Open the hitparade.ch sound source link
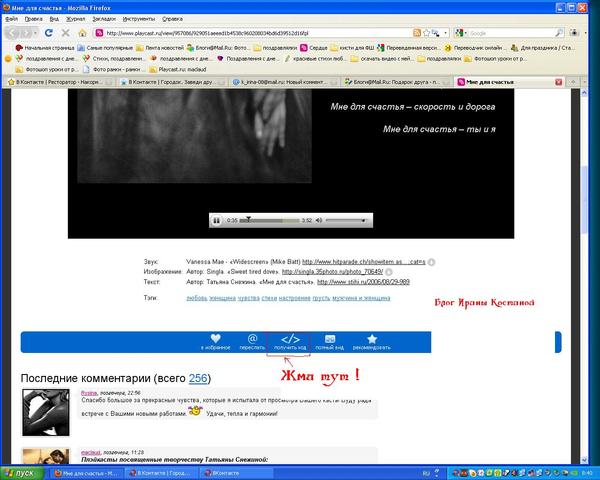 click(364, 262)
